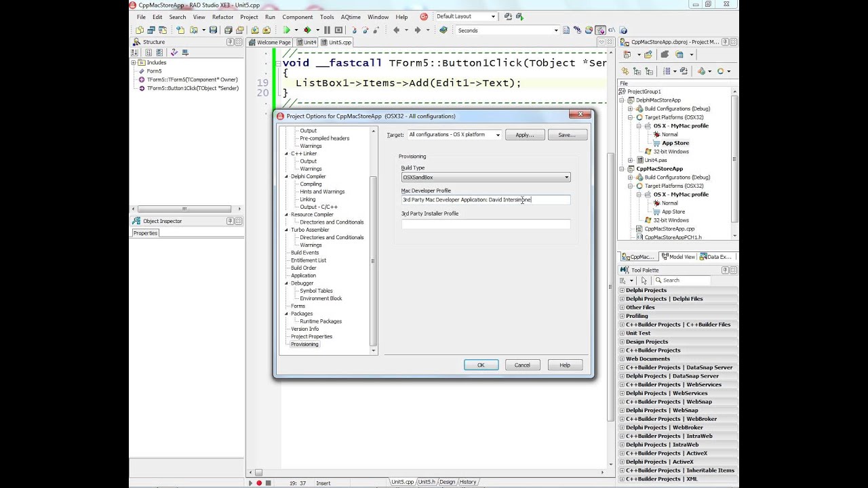868x488 pixels.
Task: Expand the Includes node in the Structure tree
Action: [134, 62]
